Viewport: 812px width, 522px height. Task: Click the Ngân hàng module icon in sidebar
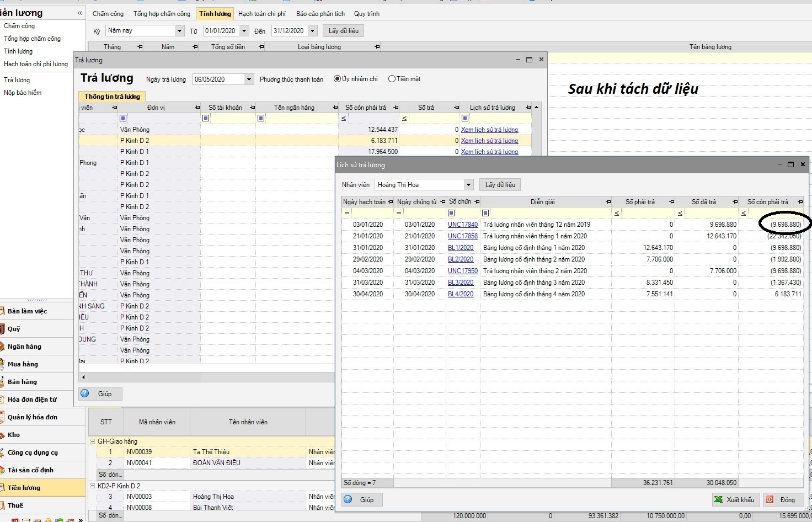click(3, 347)
